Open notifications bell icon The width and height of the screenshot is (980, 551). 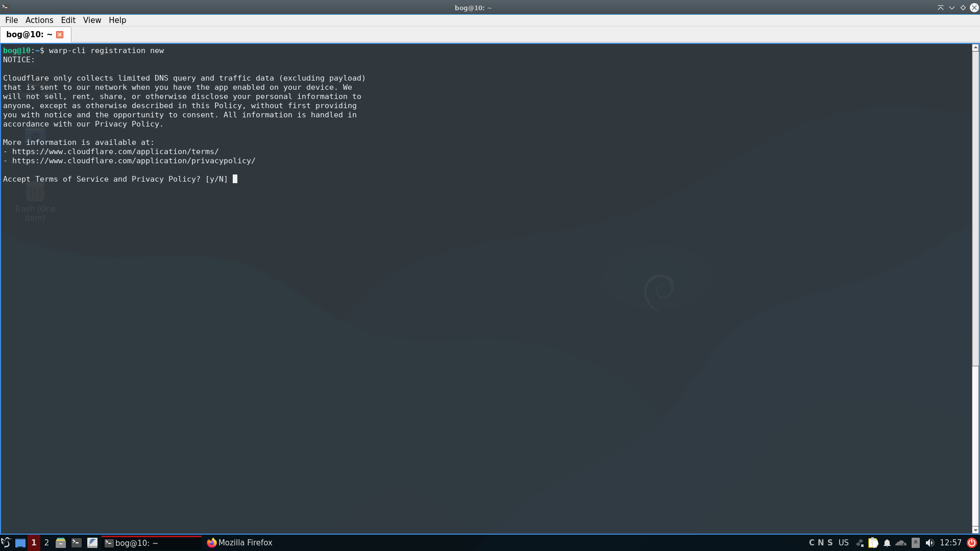click(x=887, y=543)
